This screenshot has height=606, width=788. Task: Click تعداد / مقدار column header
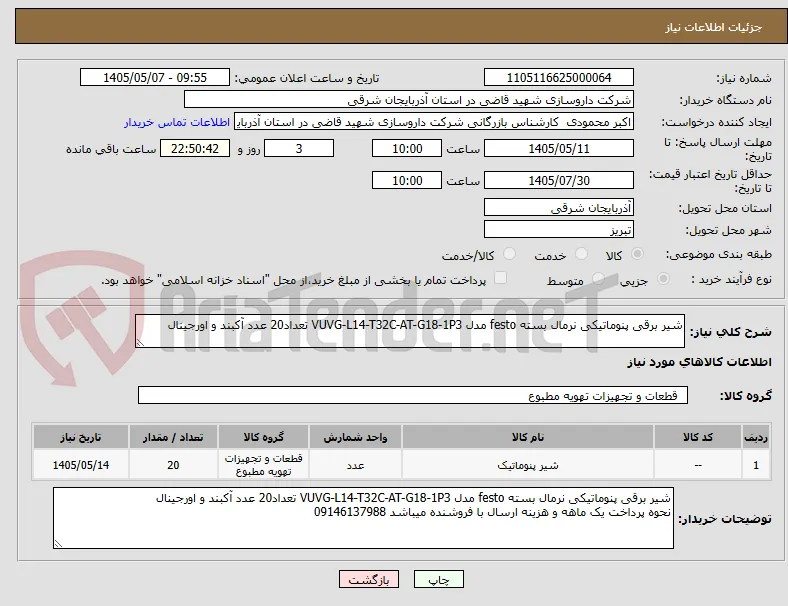click(x=173, y=437)
